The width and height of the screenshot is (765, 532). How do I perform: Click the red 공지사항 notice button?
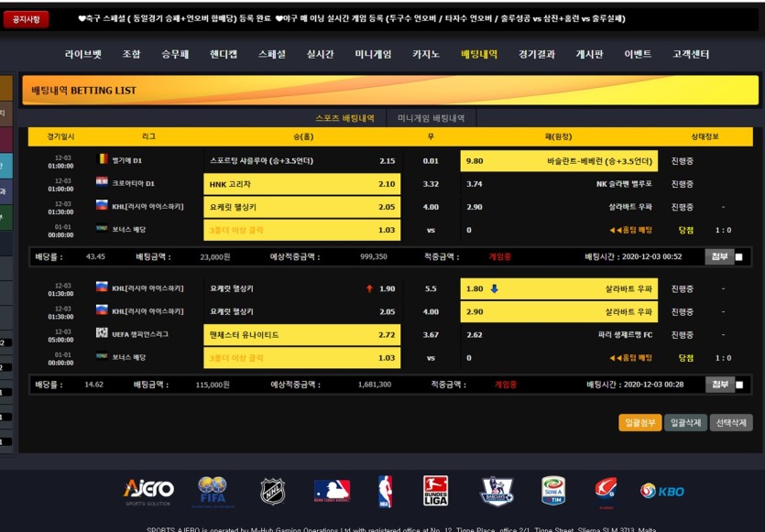click(26, 19)
